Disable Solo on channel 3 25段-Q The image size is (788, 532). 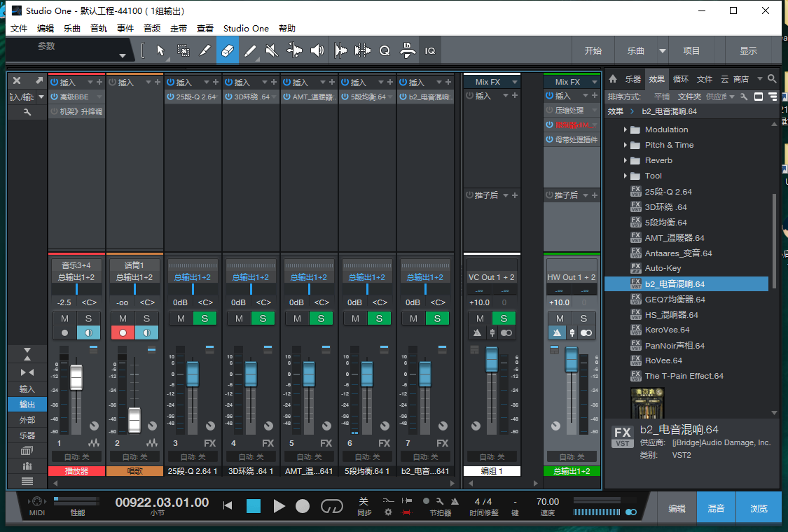tap(205, 318)
